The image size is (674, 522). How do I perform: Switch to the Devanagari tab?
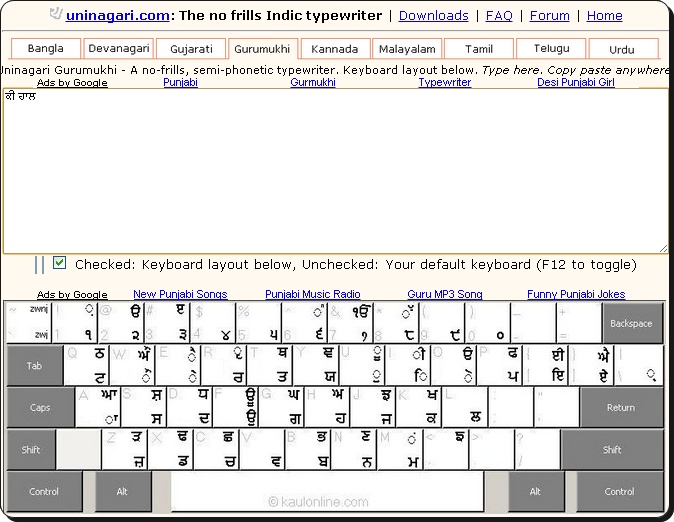119,48
